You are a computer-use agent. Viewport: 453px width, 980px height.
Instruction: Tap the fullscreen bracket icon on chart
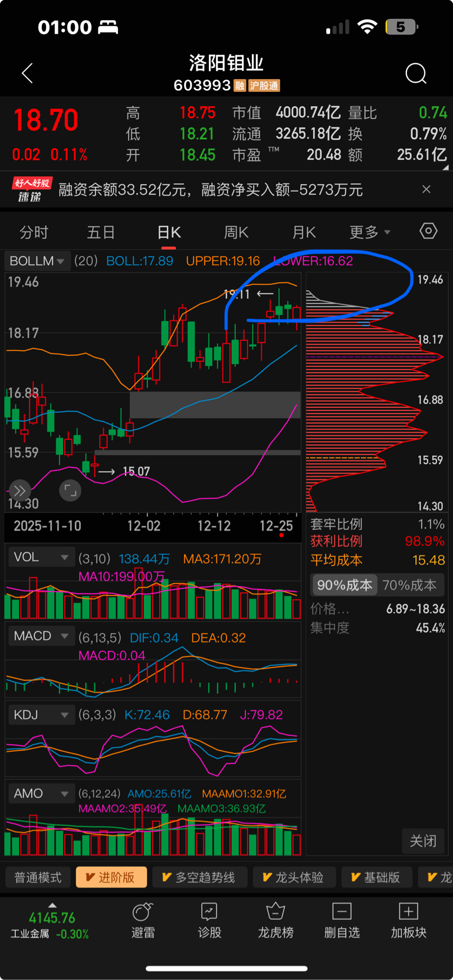(x=70, y=491)
